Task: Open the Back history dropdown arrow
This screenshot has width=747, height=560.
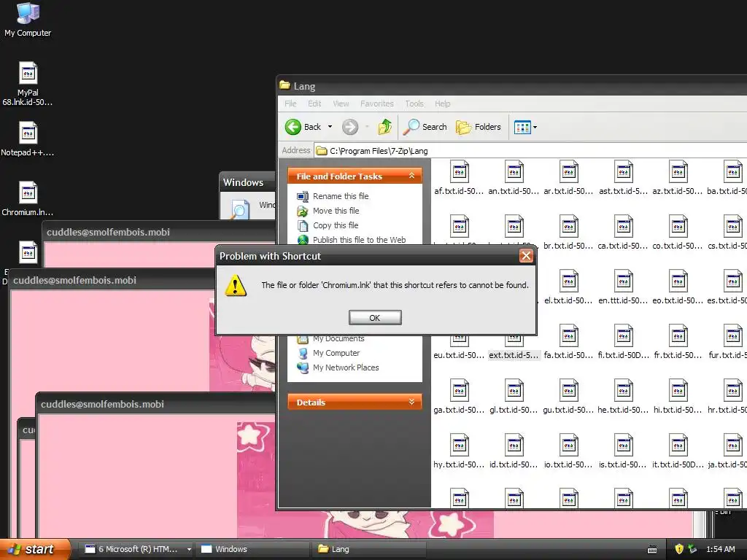Action: (x=330, y=127)
